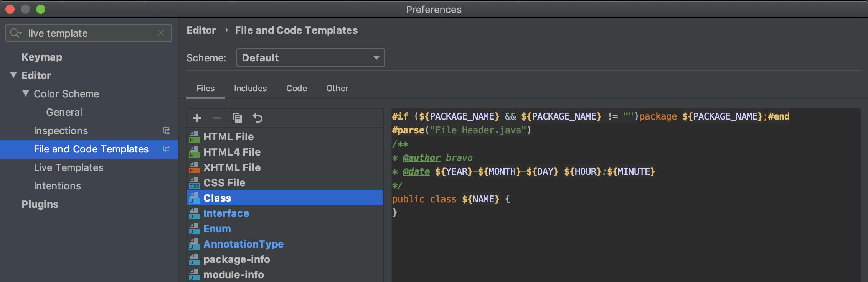Click project-level icon beside File and Code Templates
The image size is (868, 282).
coord(167,149)
